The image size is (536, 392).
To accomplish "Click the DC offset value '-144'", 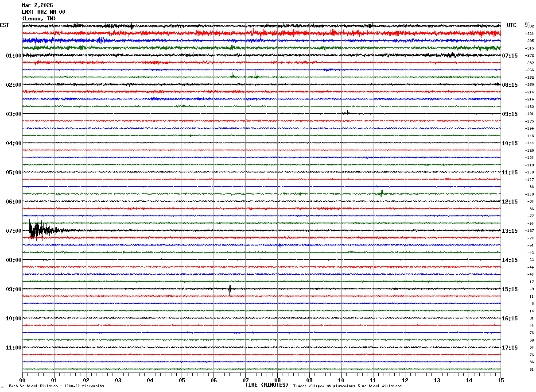I will pyautogui.click(x=529, y=143).
